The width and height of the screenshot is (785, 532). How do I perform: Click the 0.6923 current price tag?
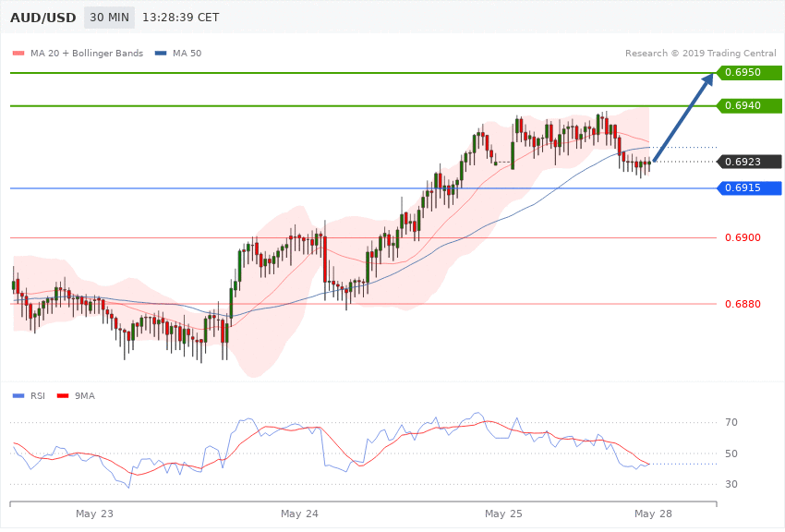pos(749,162)
